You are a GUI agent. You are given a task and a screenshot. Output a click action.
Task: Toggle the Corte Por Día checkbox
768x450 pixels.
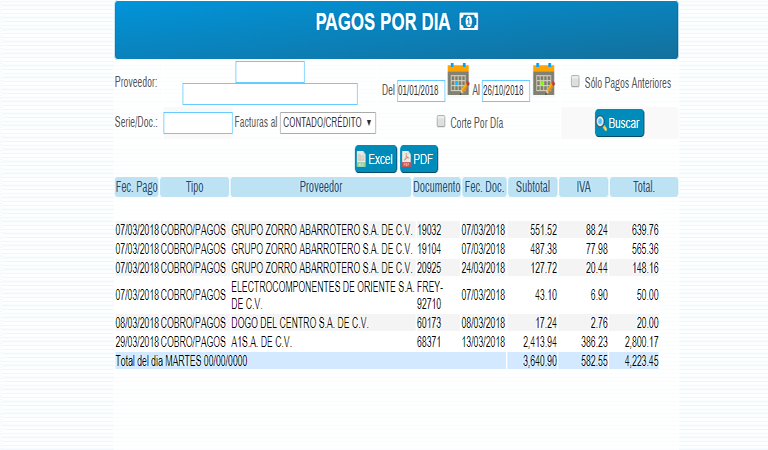441,122
